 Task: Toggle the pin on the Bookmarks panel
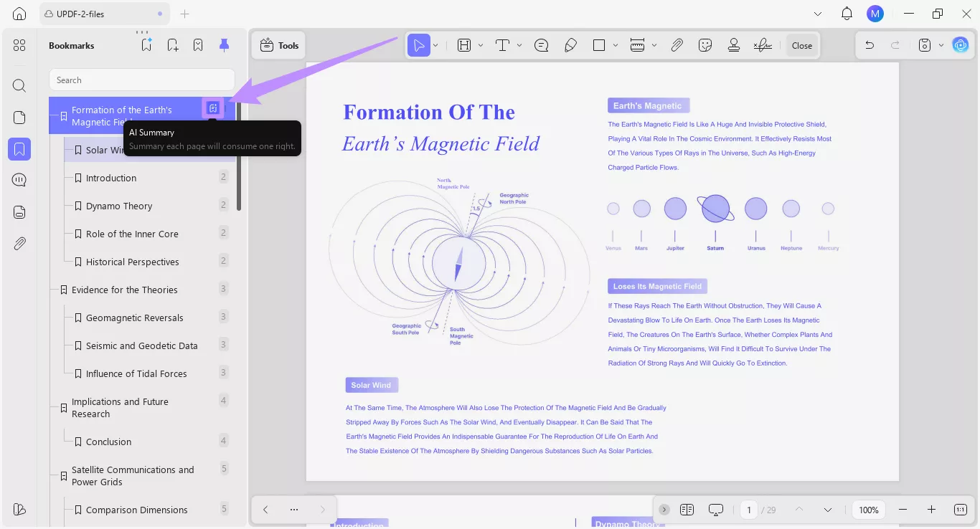[225, 45]
